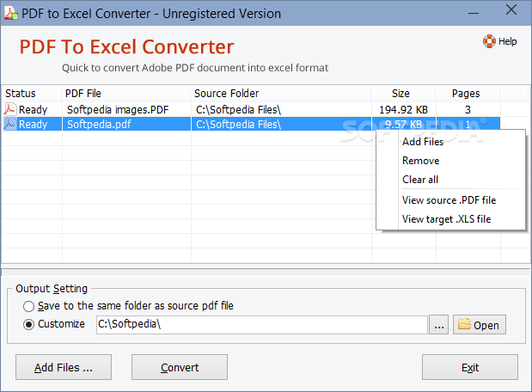
Task: Click the app icon in the title bar
Action: [x=11, y=13]
